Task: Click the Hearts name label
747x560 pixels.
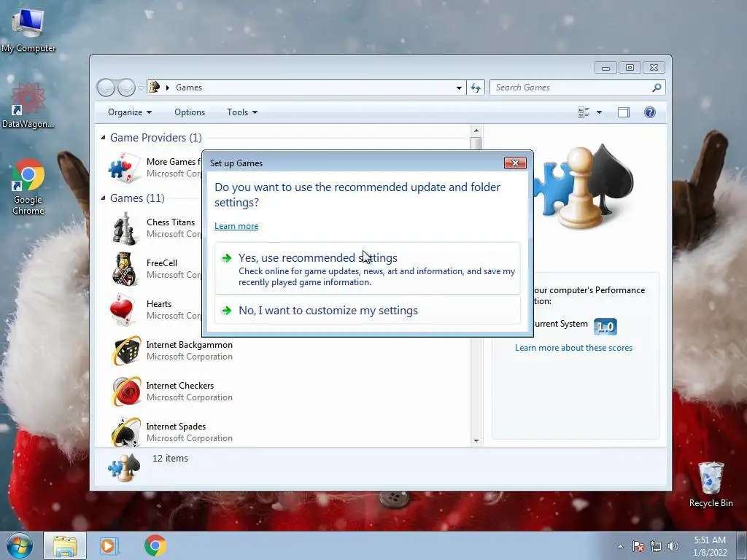Action: pos(159,304)
